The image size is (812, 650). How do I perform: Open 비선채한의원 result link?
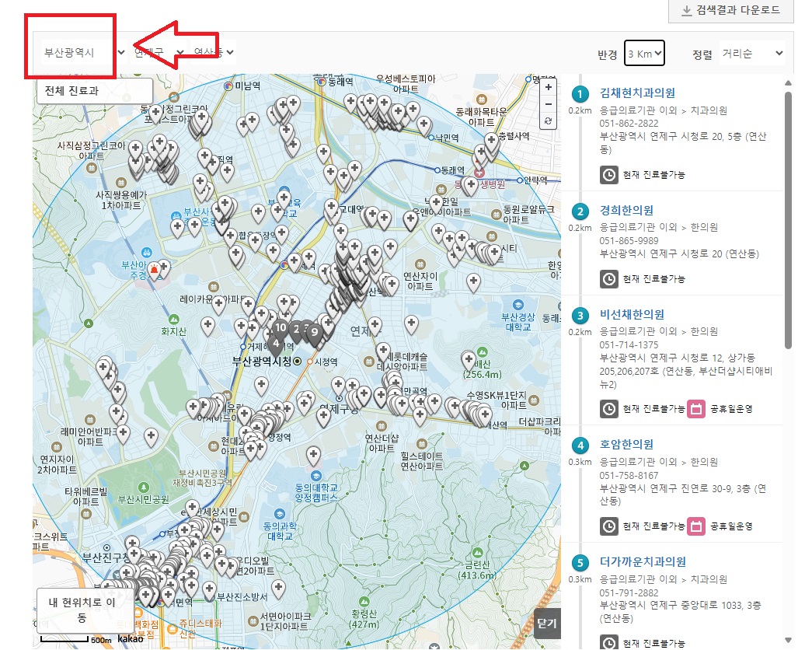[632, 315]
